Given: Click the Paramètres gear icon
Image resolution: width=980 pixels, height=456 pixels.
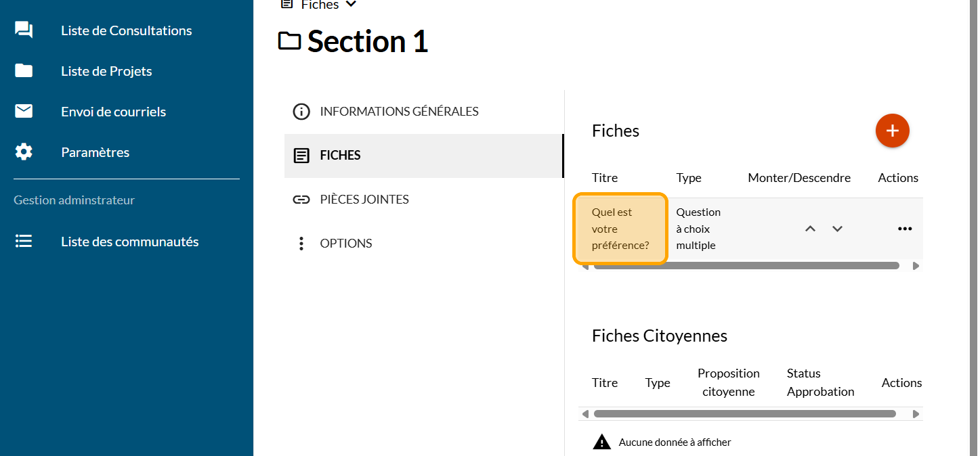Looking at the screenshot, I should (x=24, y=152).
